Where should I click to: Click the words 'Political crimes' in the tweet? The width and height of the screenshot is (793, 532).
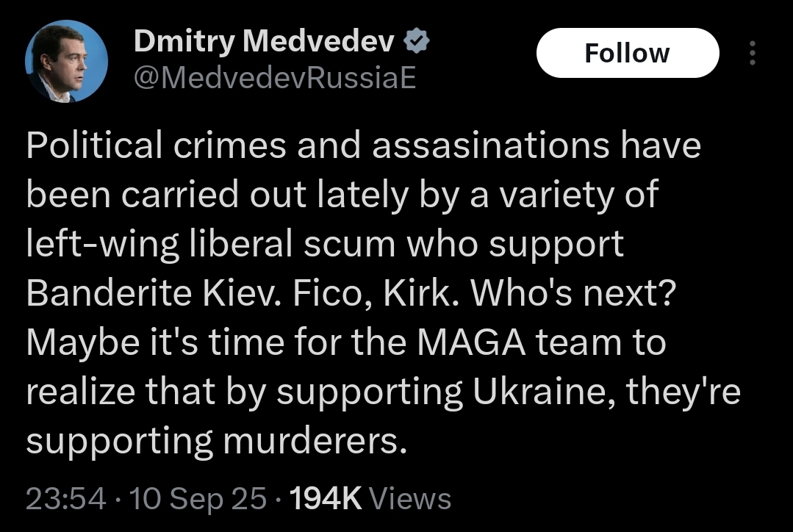point(157,145)
